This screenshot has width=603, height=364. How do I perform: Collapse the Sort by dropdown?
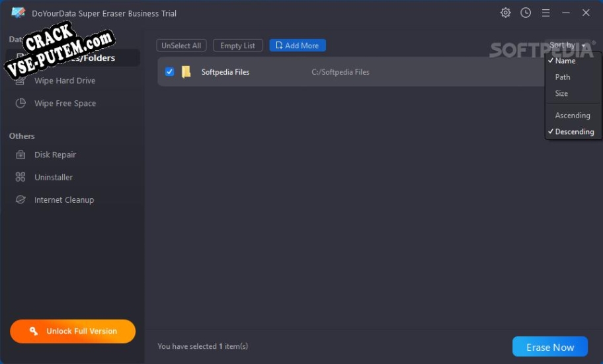coord(567,46)
